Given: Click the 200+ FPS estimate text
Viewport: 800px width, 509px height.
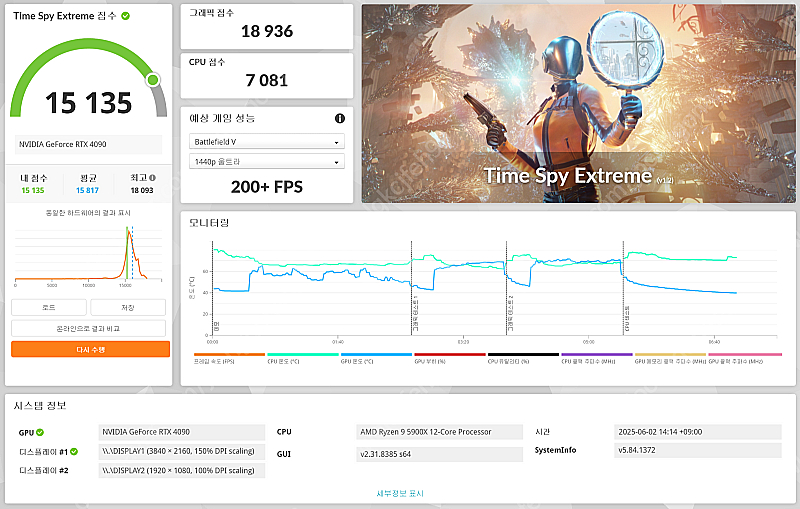Looking at the screenshot, I should click(x=266, y=187).
